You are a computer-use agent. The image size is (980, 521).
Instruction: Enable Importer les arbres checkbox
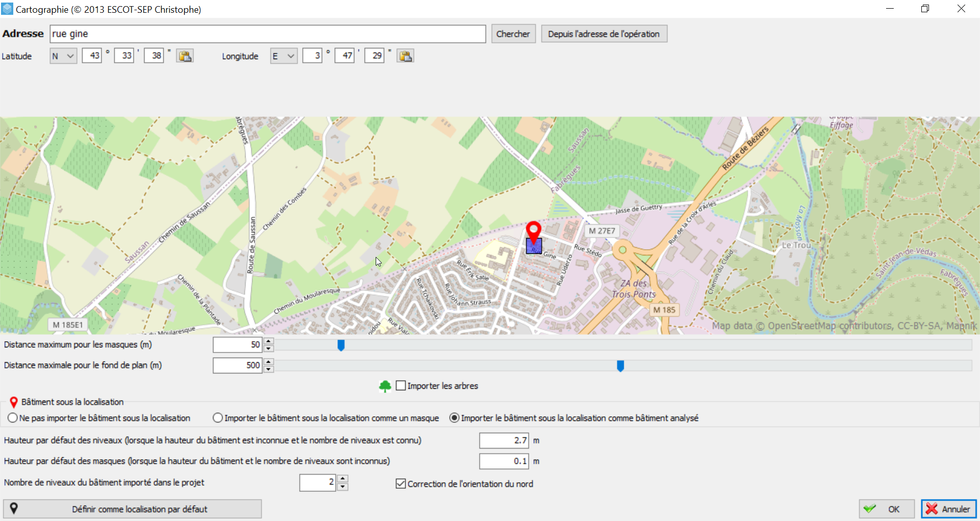tap(401, 386)
